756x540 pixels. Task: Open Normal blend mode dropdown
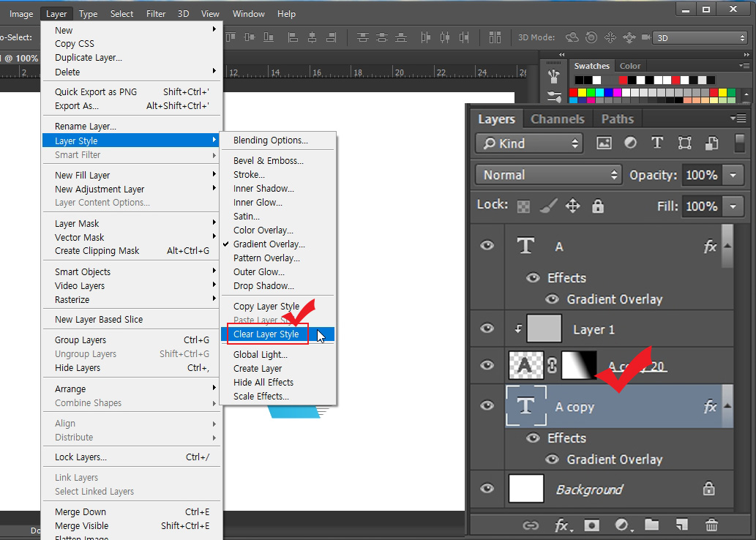tap(548, 175)
